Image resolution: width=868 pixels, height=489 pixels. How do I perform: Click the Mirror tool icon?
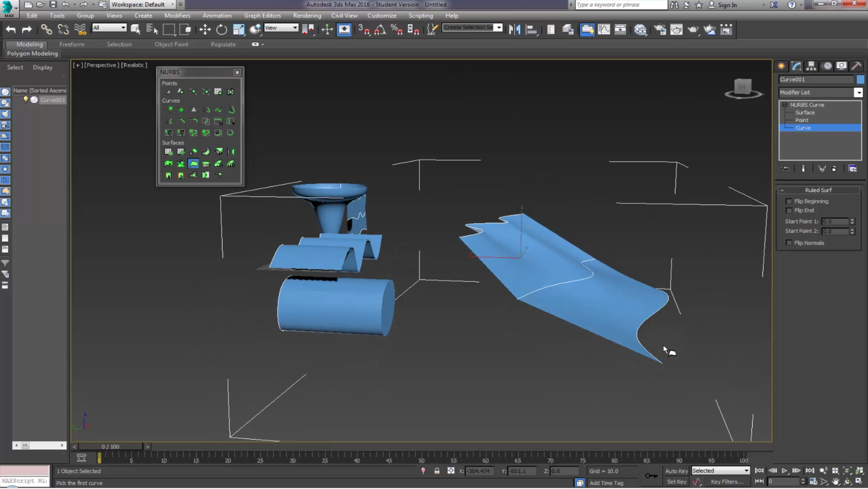(515, 30)
